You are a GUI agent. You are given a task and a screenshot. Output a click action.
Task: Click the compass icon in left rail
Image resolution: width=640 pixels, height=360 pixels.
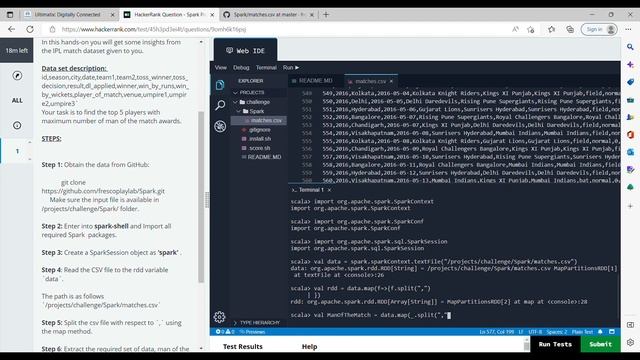pos(17,76)
